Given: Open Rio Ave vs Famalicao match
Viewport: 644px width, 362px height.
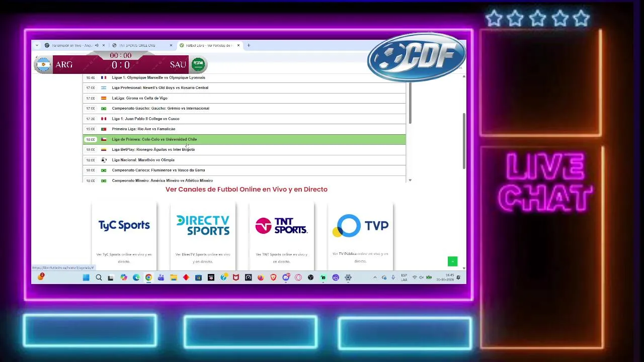Looking at the screenshot, I should (x=244, y=129).
